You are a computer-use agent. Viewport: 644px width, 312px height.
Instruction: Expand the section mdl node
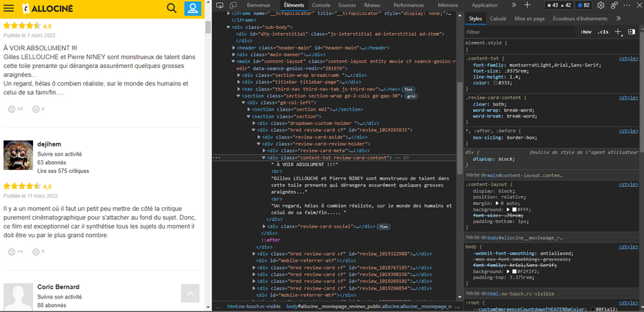249,109
